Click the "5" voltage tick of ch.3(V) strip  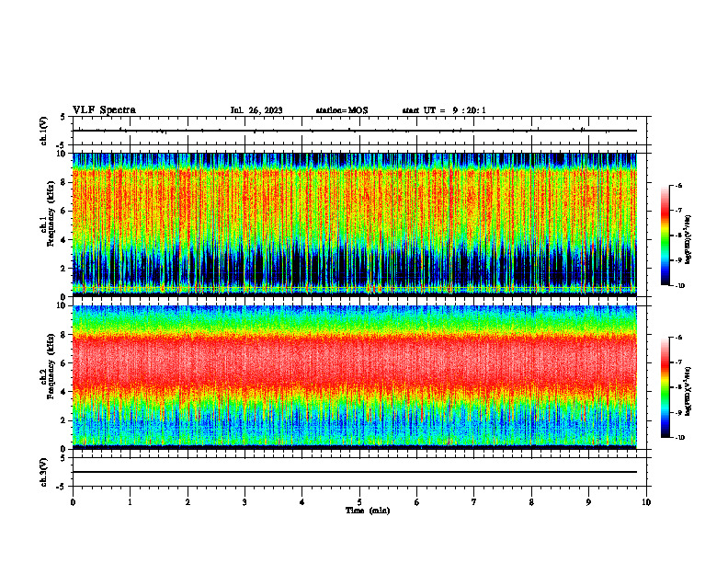click(63, 458)
